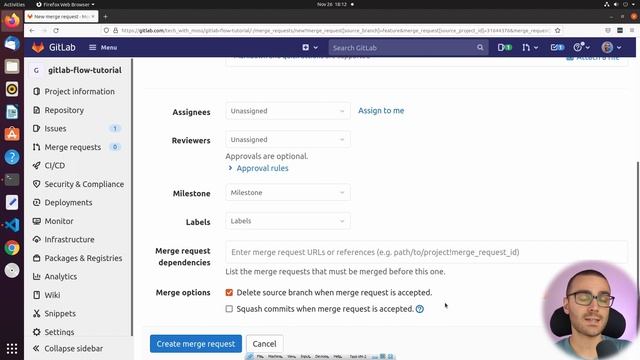
Task: Enable Squash commits checkbox
Action: (229, 309)
